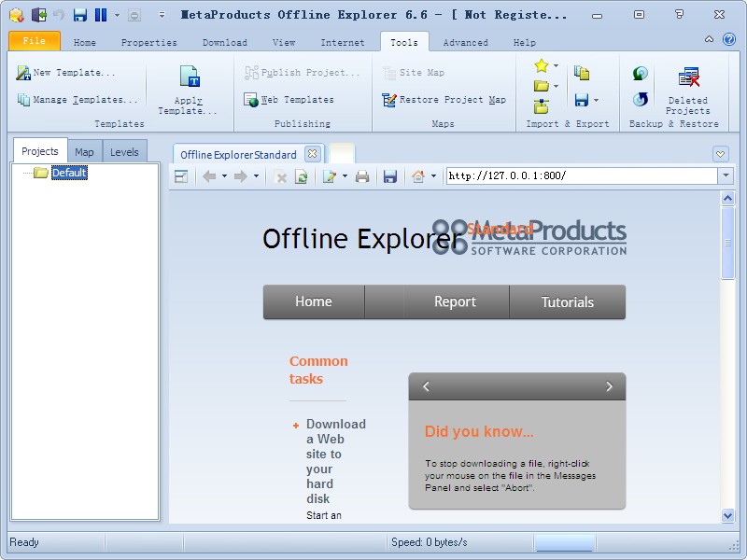Click the New Template wand icon
Screen dimensions: 747x560
pyautogui.click(x=22, y=73)
